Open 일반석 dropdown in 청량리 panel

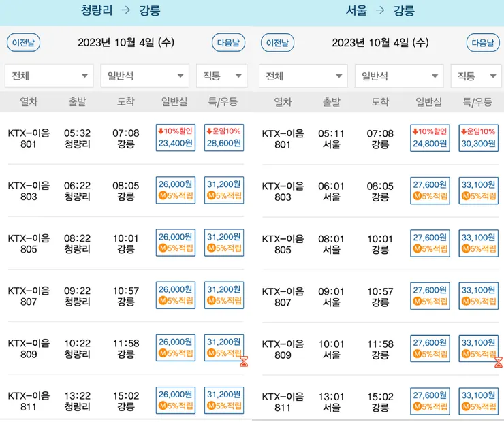(144, 76)
